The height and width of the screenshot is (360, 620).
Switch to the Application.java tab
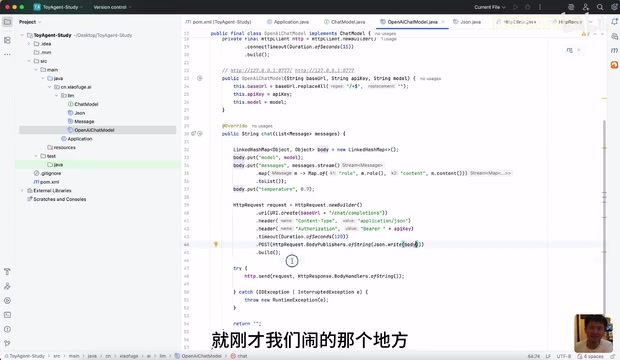(x=288, y=22)
